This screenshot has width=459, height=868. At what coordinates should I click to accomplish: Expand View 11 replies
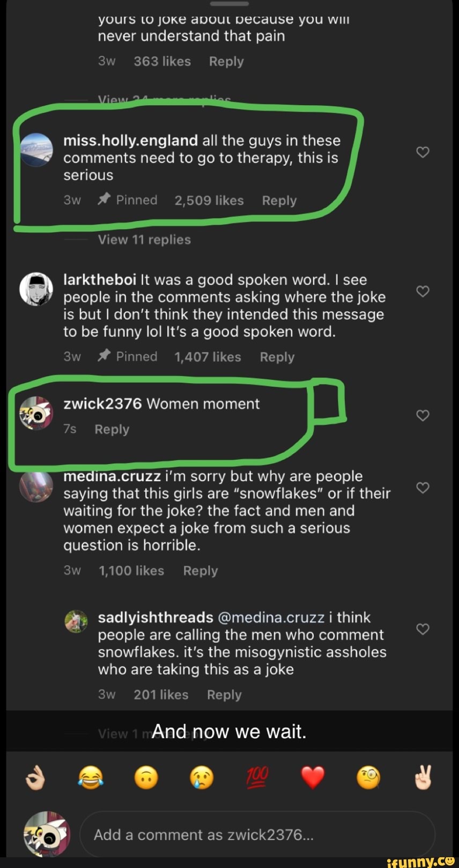(x=144, y=240)
